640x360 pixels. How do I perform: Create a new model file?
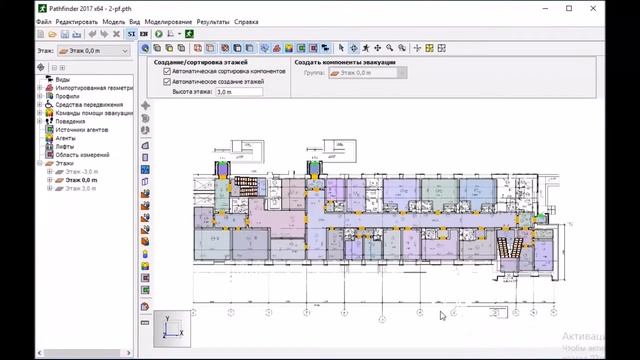pyautogui.click(x=40, y=34)
